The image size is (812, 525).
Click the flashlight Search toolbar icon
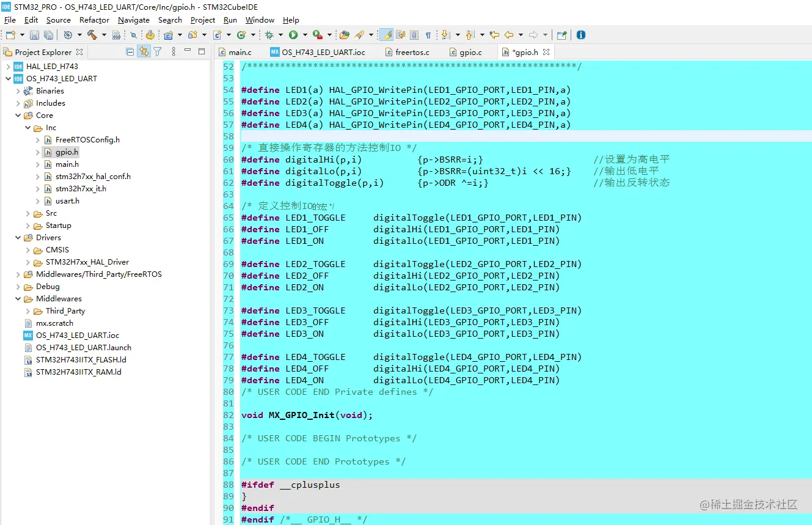click(359, 35)
